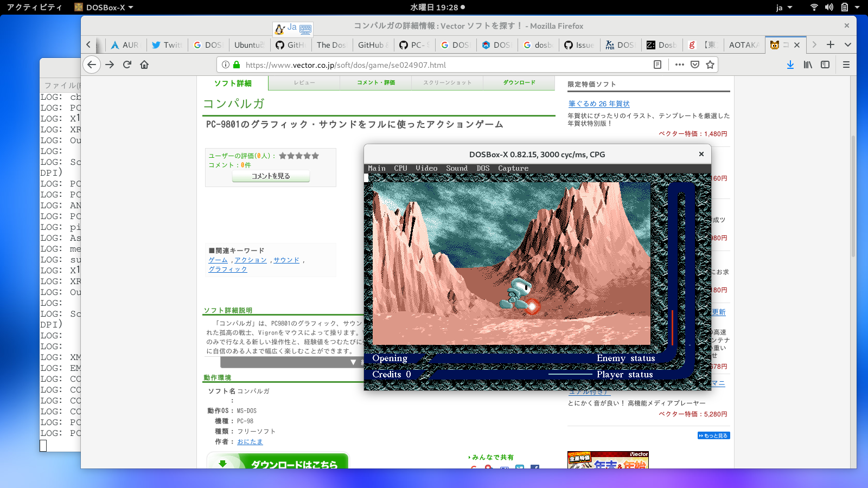Switch to the AUR tab
The width and height of the screenshot is (868, 488).
[x=125, y=45]
